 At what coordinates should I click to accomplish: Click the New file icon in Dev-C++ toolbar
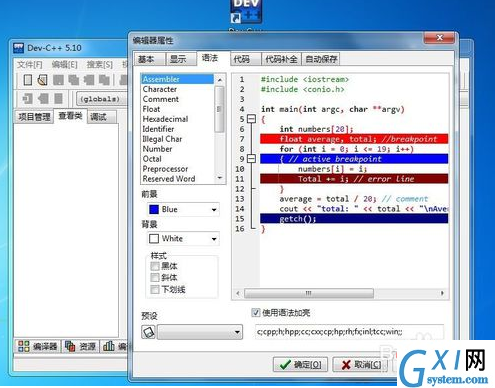click(28, 80)
